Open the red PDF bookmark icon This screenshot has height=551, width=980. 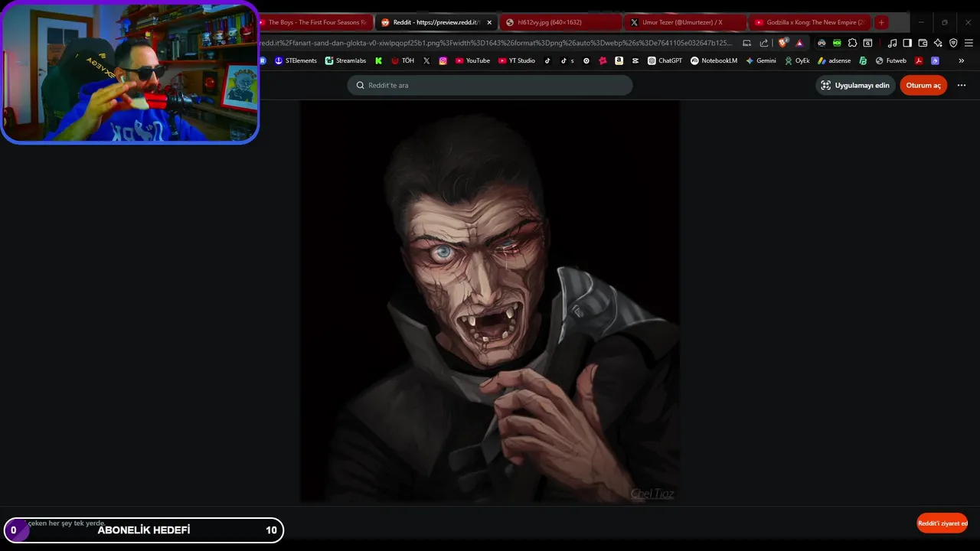919,60
